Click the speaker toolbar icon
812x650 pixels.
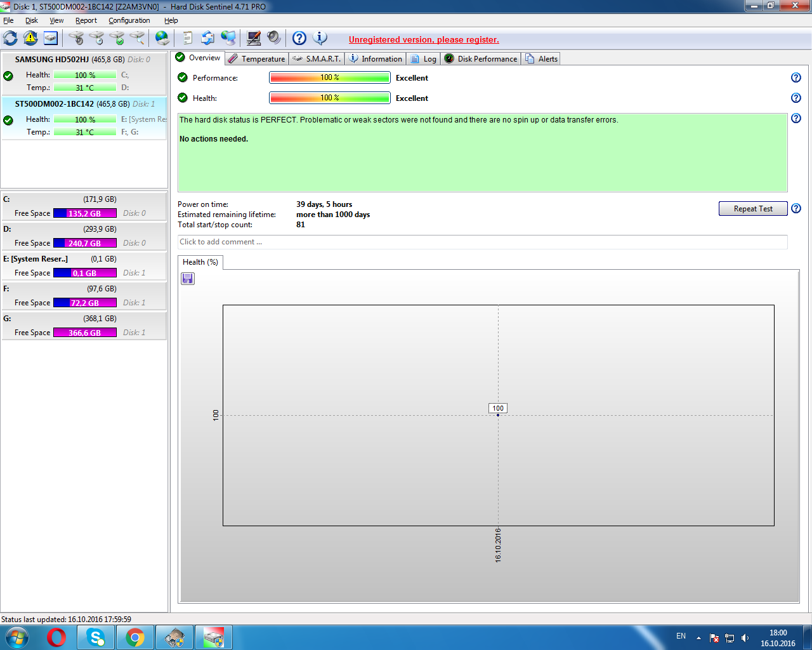[x=274, y=38]
